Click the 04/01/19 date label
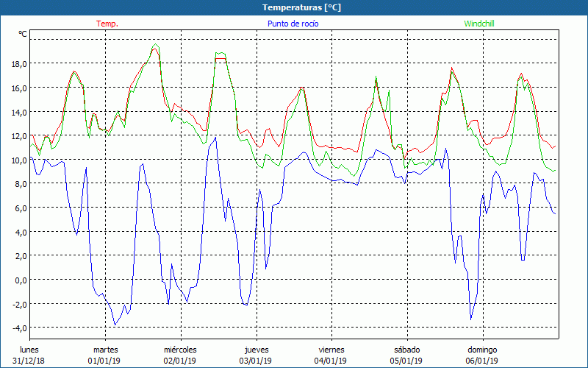The height and width of the screenshot is (368, 588). (330, 361)
